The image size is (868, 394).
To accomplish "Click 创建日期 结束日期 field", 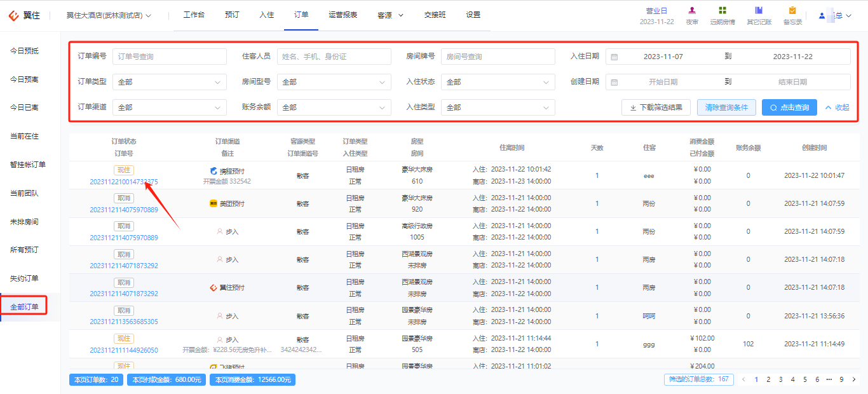I will coord(792,82).
